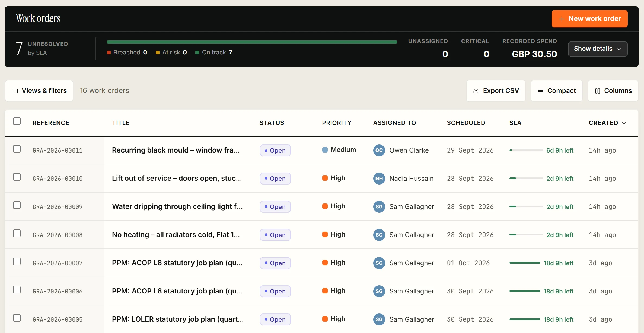
Task: Click the Reference column header
Action: pyautogui.click(x=51, y=123)
